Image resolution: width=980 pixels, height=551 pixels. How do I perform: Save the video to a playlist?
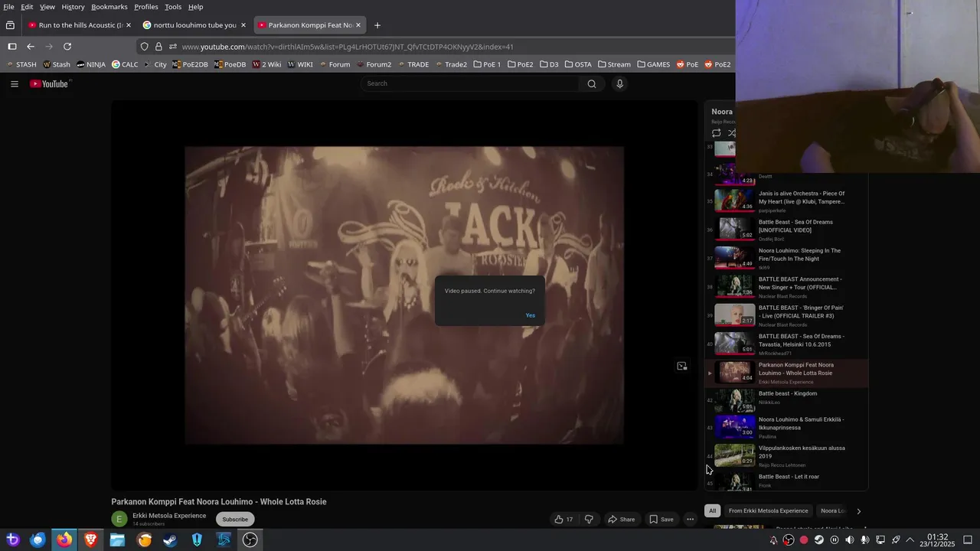pyautogui.click(x=661, y=519)
